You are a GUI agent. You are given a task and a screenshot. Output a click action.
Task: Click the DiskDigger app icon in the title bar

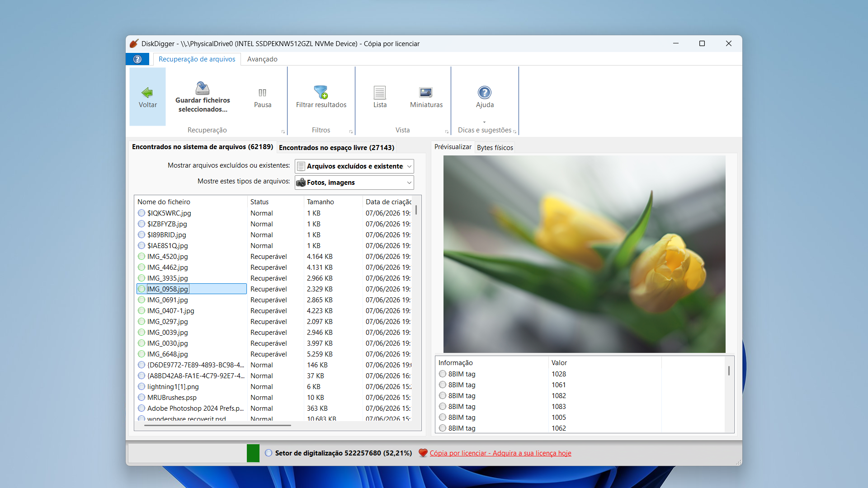[134, 43]
